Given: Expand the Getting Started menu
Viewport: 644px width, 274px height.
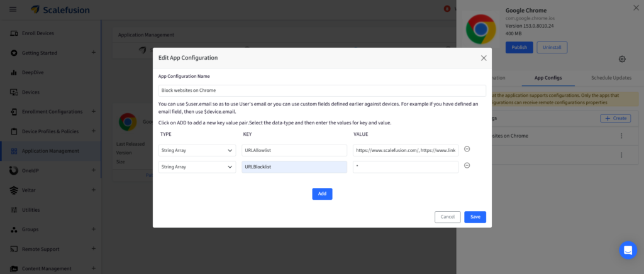Looking at the screenshot, I should (x=94, y=53).
